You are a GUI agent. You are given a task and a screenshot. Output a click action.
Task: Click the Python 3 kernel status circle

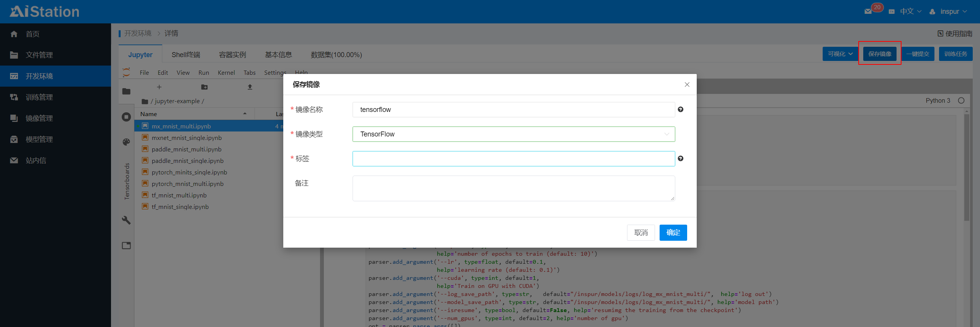click(x=961, y=101)
